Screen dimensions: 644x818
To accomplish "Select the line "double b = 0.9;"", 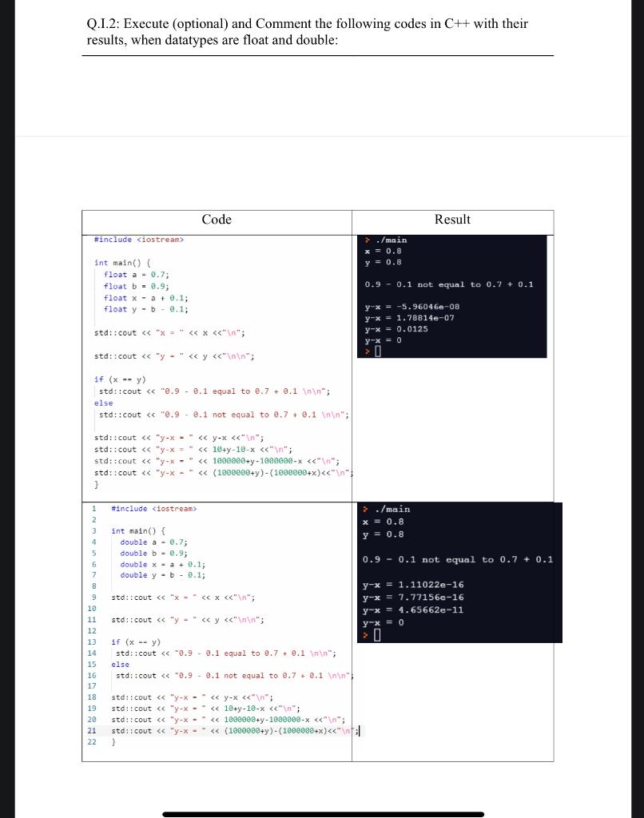I will (x=153, y=553).
